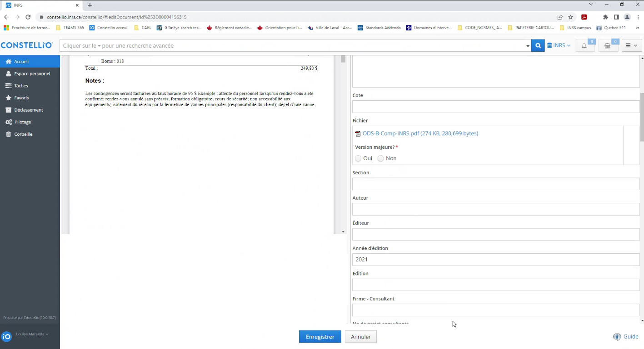
Task: Expand advanced search dropdown arrow
Action: 528,46
